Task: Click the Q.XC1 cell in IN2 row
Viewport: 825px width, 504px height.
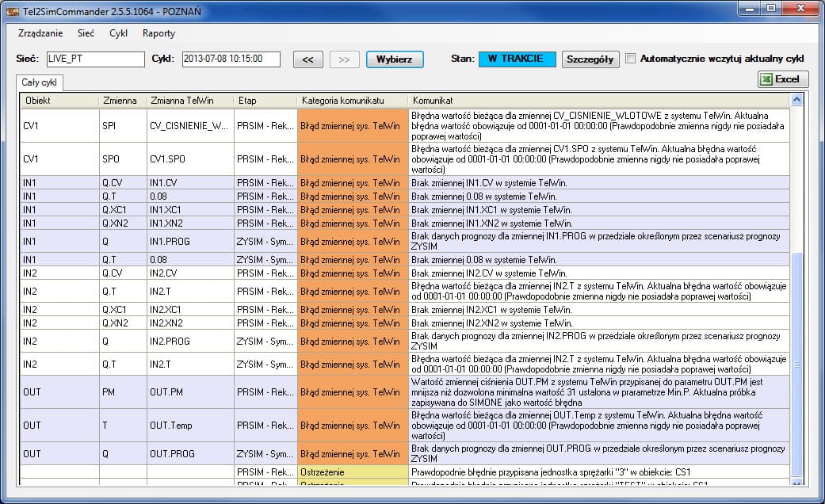Action: (123, 309)
